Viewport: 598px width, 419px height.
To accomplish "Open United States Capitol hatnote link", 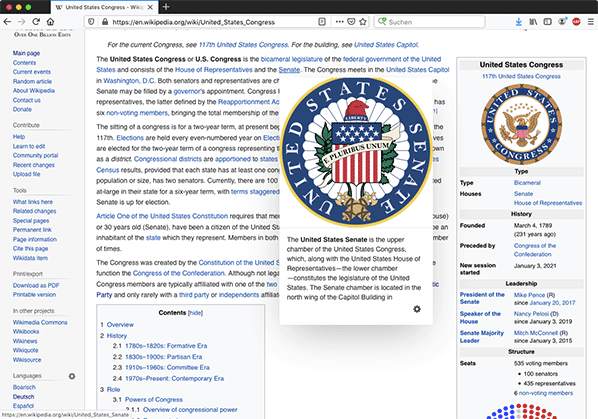I will tap(386, 45).
